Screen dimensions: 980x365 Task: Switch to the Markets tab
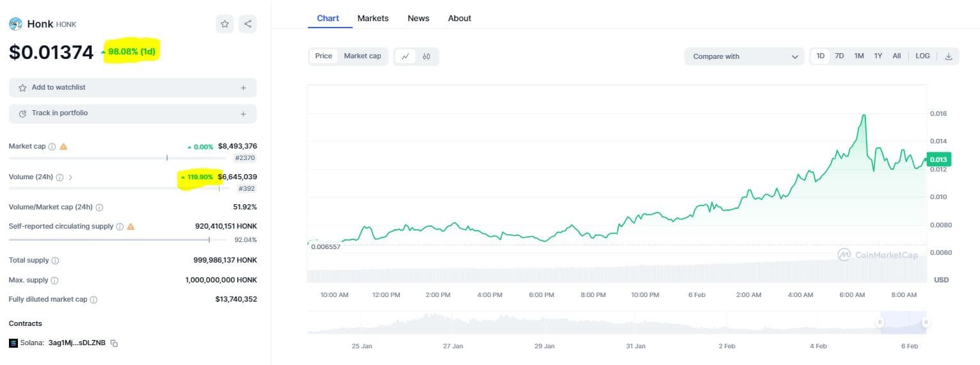click(373, 19)
